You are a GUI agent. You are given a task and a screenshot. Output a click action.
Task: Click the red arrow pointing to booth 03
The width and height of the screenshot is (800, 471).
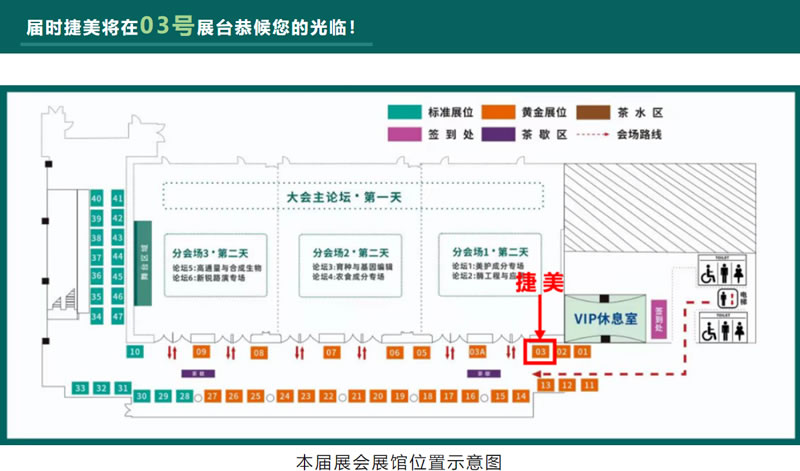click(540, 316)
